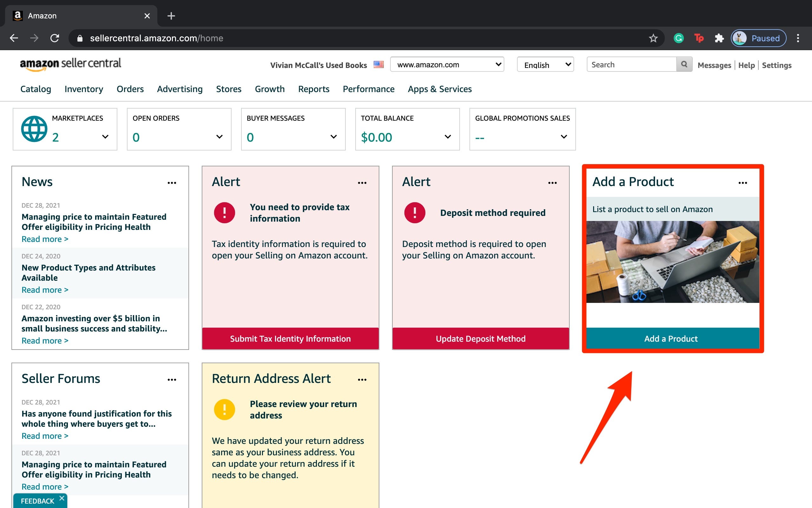Click the Vivian McCall's Used Books name
This screenshot has height=508, width=812.
pos(318,65)
